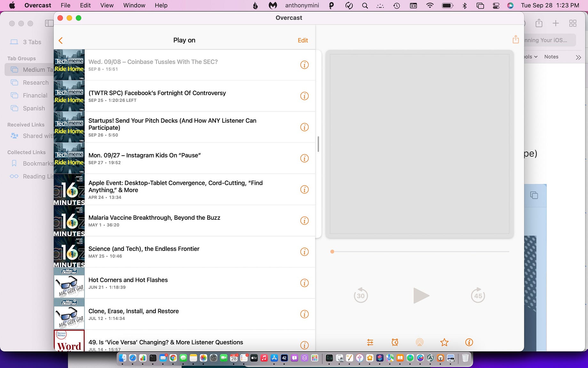Click Edit in the Play on list header
The height and width of the screenshot is (368, 588).
(x=303, y=40)
